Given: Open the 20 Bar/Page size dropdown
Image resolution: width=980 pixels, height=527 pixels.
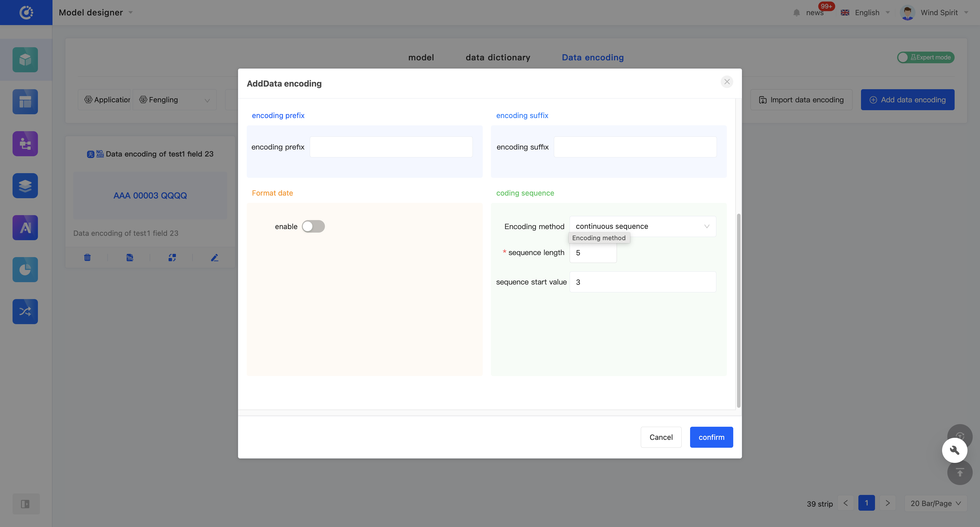Looking at the screenshot, I should (x=935, y=503).
